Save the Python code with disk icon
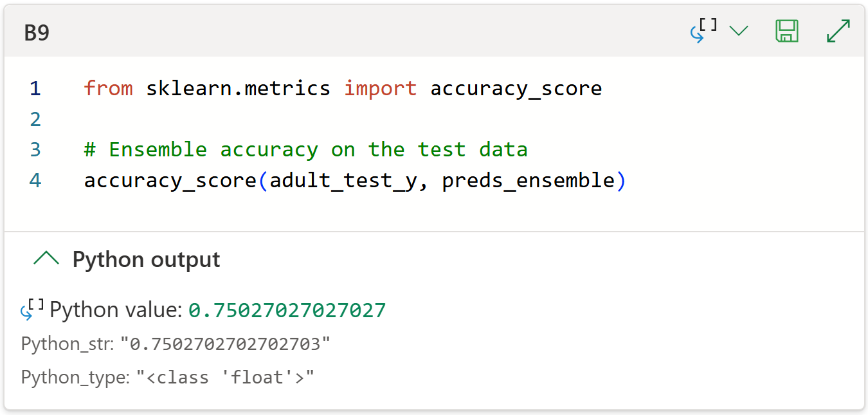868x415 pixels. pos(787,31)
